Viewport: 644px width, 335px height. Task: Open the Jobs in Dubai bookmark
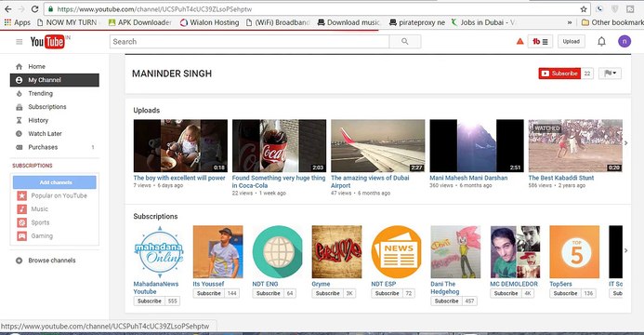(483, 22)
